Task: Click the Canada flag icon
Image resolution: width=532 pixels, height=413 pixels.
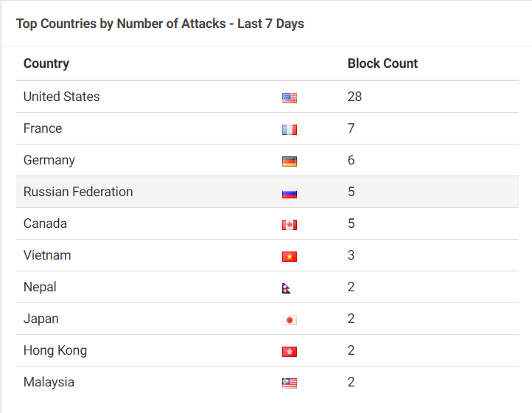Action: 290,225
